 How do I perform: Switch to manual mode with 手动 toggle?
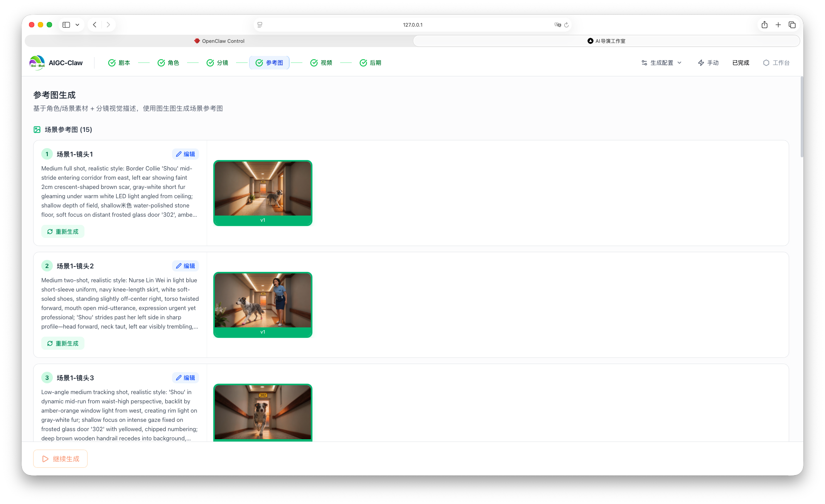(708, 63)
